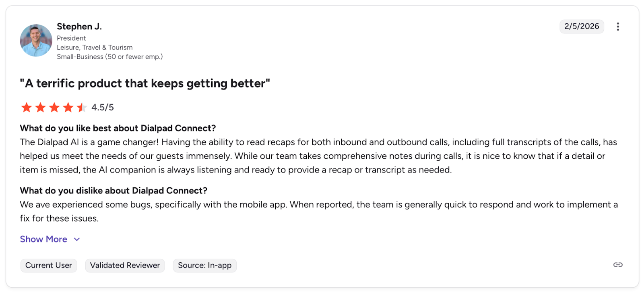Open Stephen J.'s profile photo
The image size is (644, 293).
click(36, 40)
